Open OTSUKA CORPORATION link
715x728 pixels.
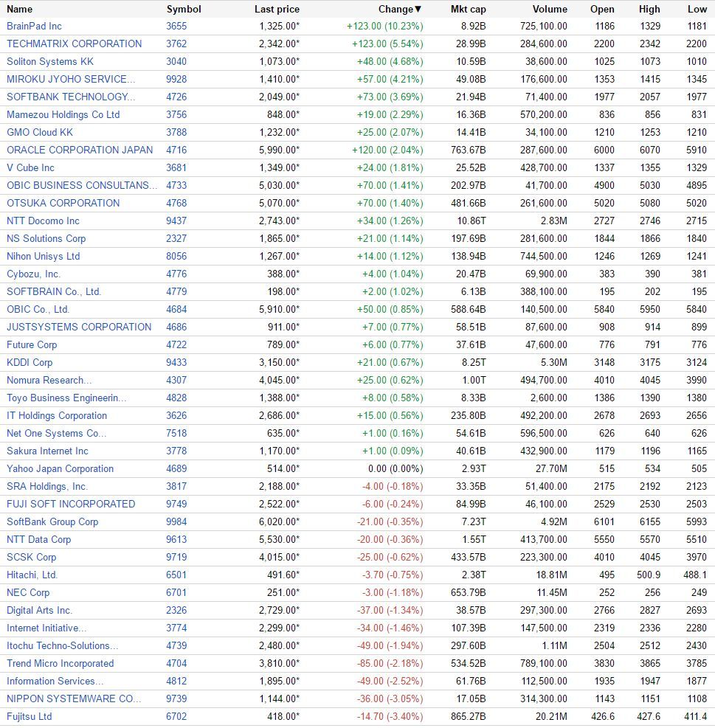[x=63, y=203]
